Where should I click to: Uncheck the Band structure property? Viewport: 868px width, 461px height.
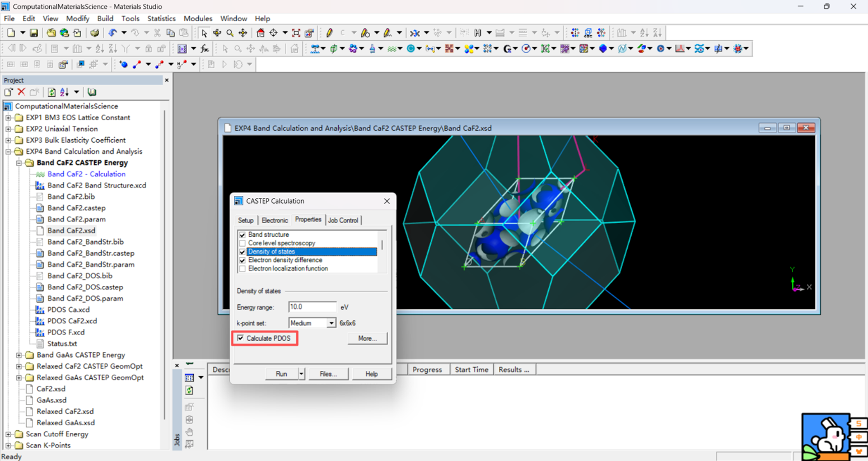[242, 235]
